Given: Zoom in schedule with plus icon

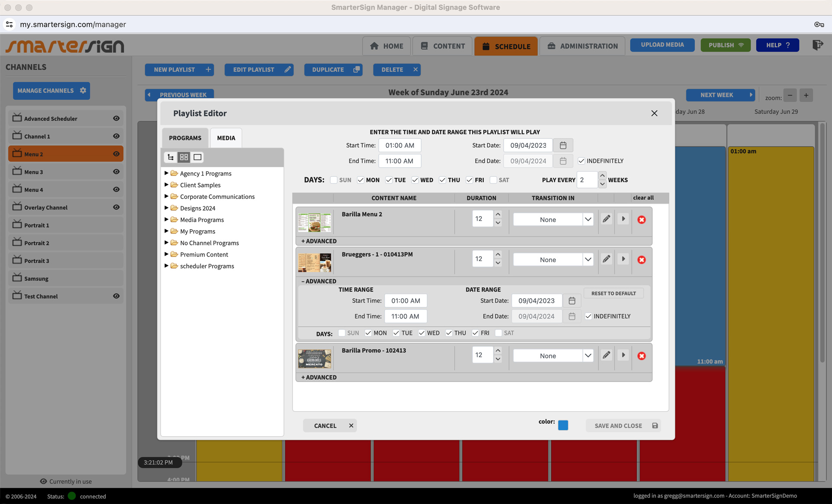Looking at the screenshot, I should (806, 95).
